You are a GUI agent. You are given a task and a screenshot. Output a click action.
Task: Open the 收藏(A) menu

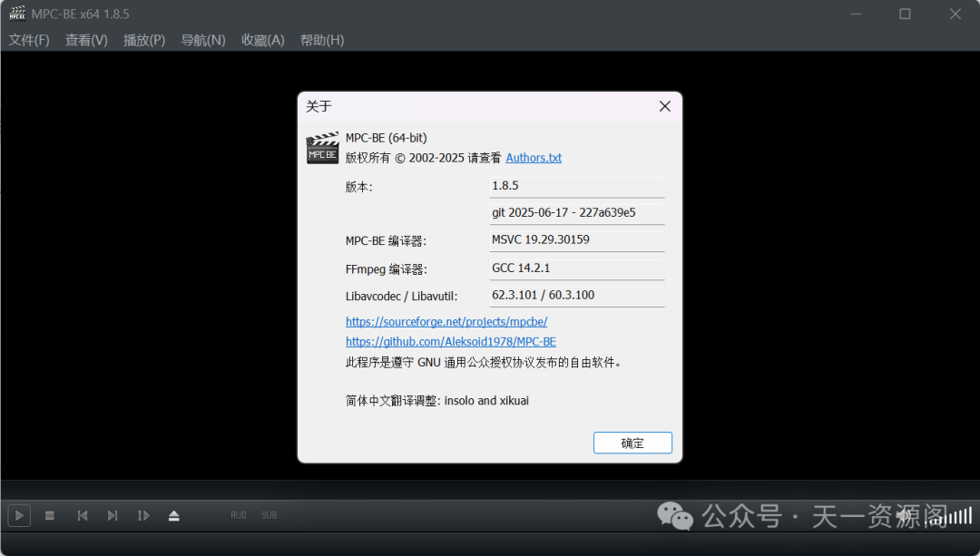[263, 40]
